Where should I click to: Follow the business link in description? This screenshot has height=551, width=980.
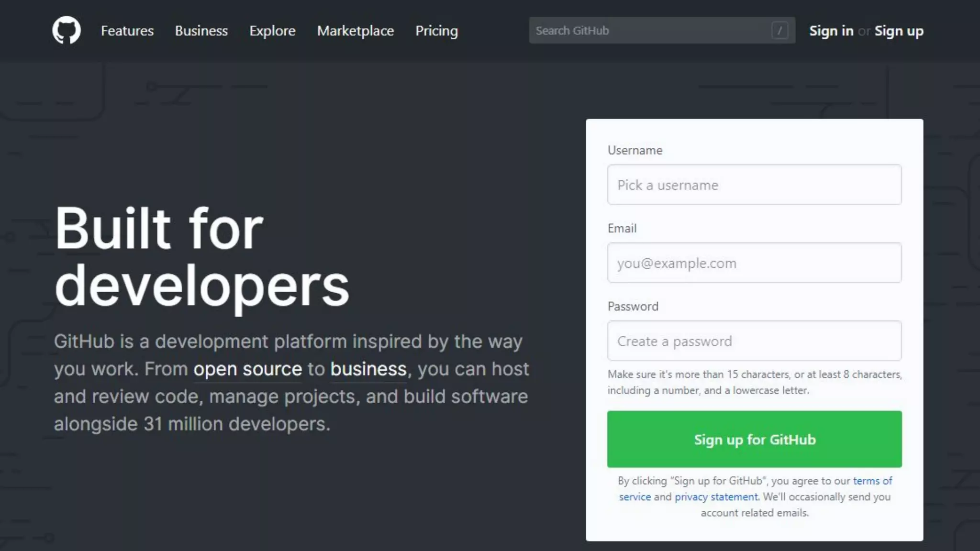[x=368, y=369]
